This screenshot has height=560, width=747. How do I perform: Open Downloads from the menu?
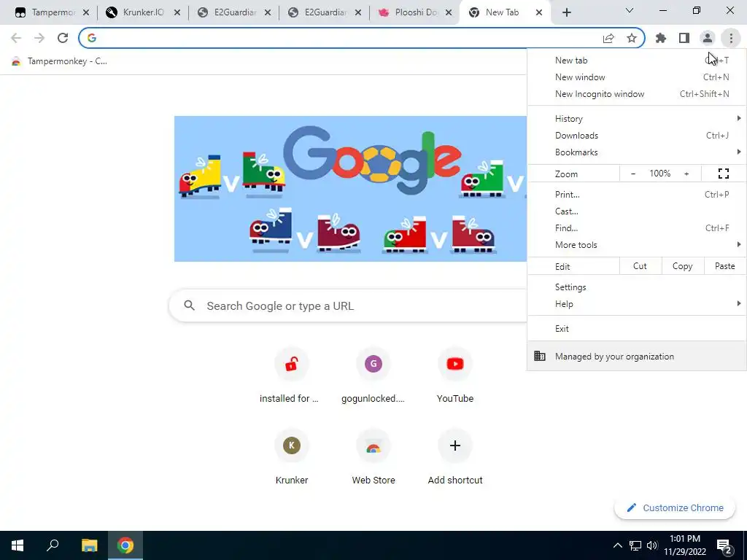click(637, 135)
